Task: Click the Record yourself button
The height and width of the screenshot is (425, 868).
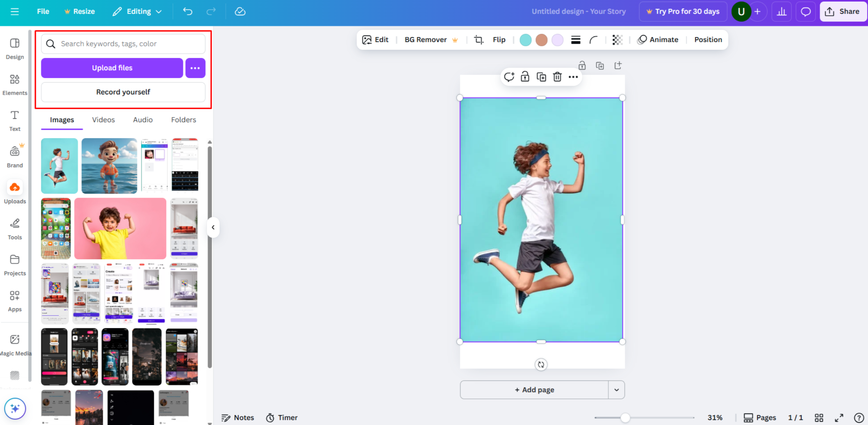Action: click(123, 92)
